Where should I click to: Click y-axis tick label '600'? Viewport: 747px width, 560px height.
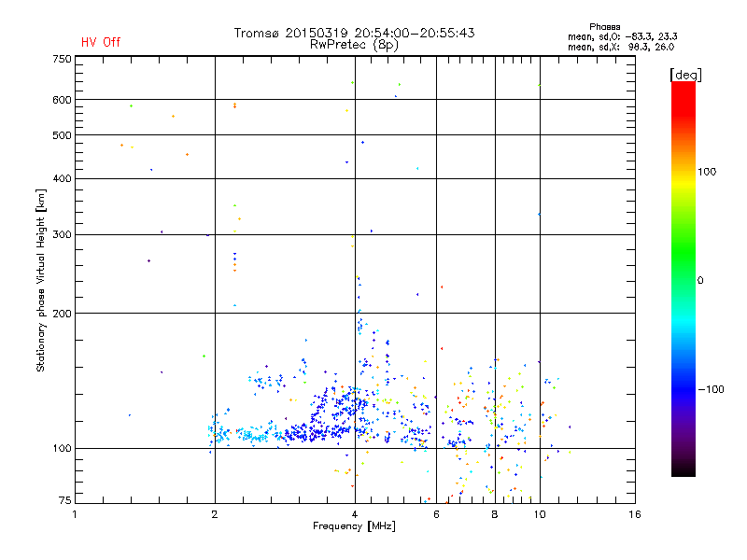(62, 100)
